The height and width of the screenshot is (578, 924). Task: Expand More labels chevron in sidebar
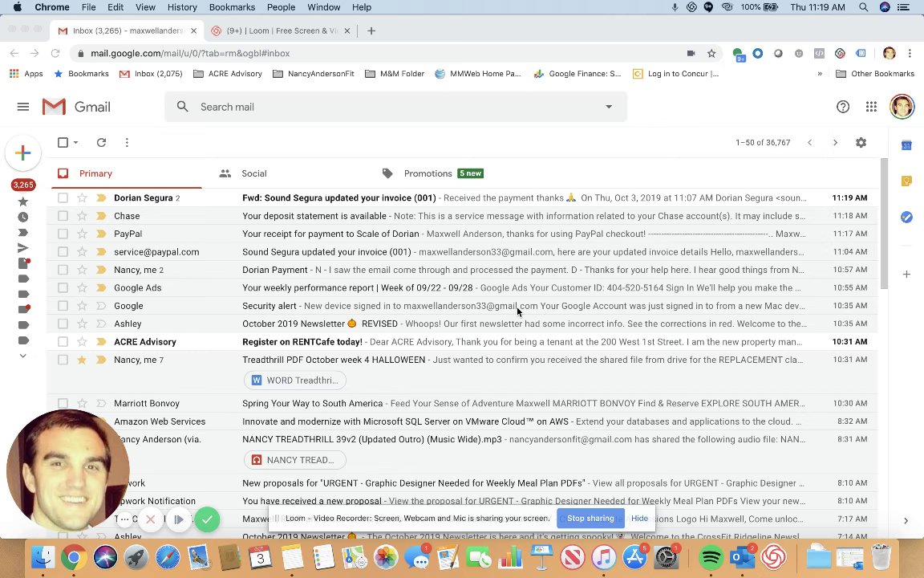click(x=23, y=356)
